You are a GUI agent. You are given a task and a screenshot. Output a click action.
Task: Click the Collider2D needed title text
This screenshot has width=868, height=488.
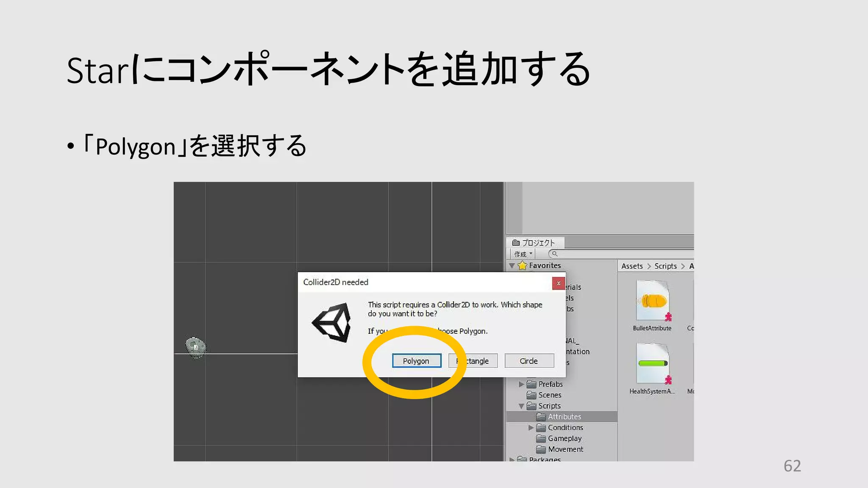[336, 282]
